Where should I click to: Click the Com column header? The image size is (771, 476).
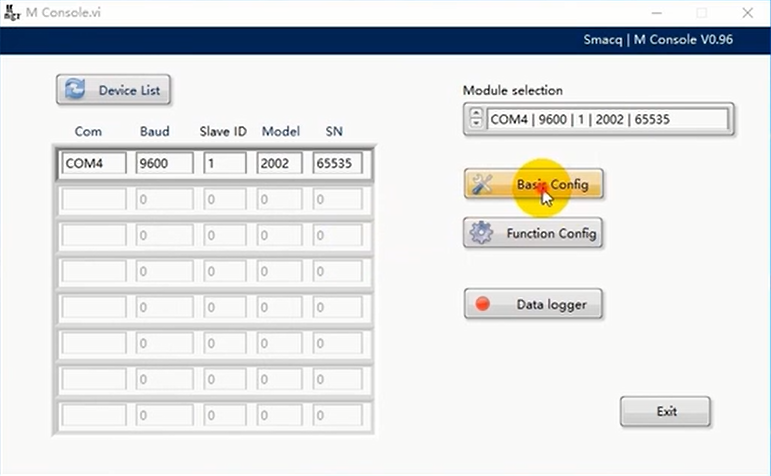[x=89, y=131]
